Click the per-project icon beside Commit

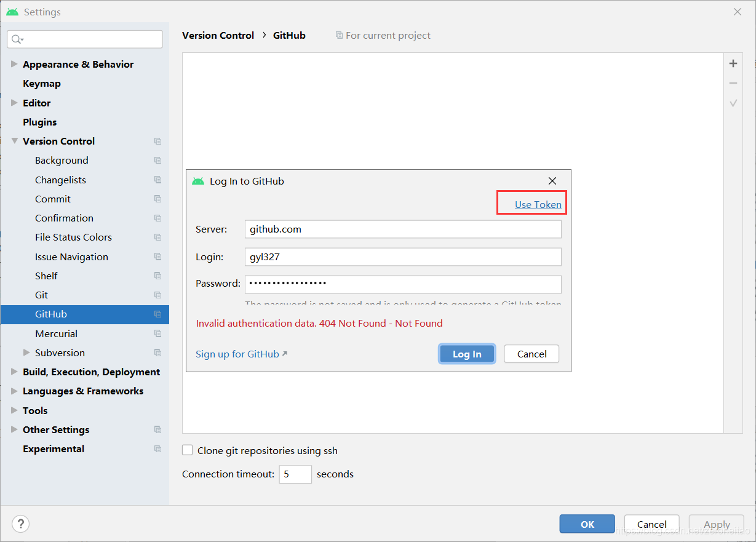[157, 199]
